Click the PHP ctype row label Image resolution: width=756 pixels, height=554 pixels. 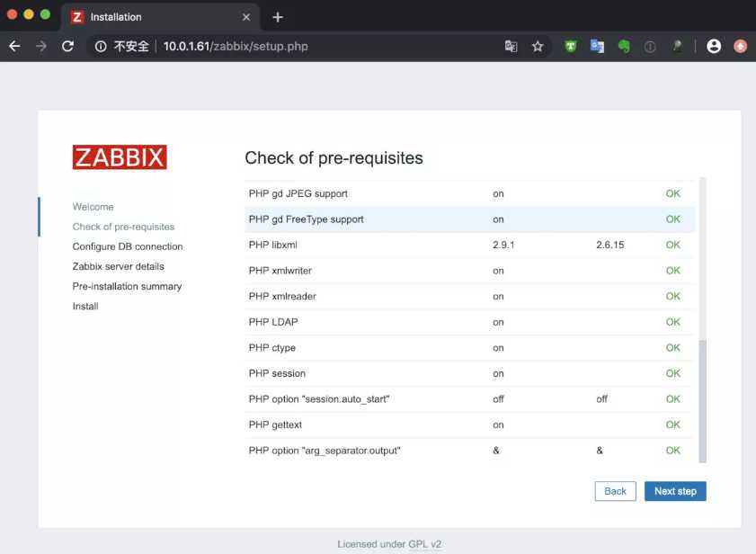(272, 348)
